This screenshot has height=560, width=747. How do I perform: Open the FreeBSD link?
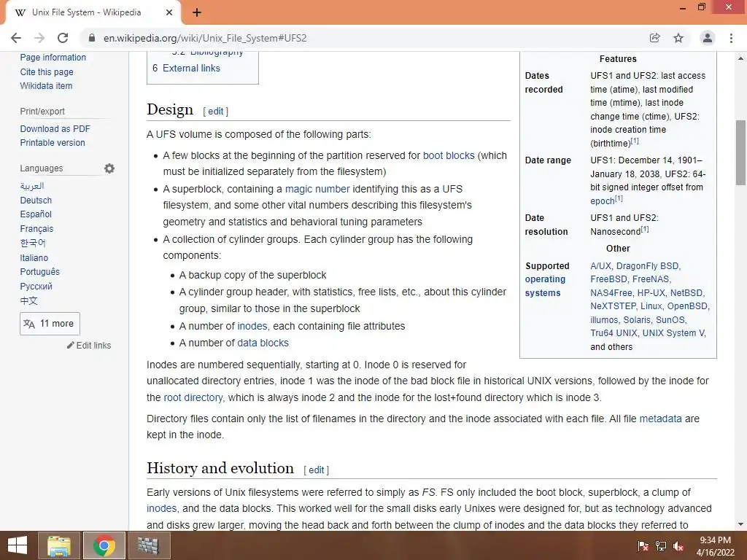coord(608,279)
